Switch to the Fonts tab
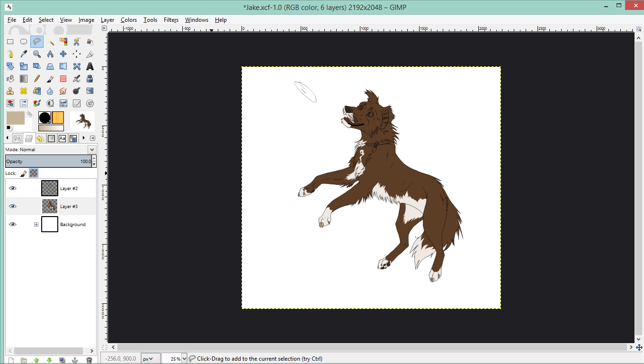Viewport: 644px width, 364px height. pos(62,138)
